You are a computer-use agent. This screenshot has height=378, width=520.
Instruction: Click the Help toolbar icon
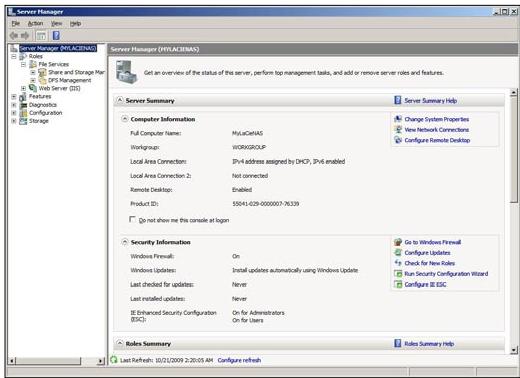click(x=56, y=35)
